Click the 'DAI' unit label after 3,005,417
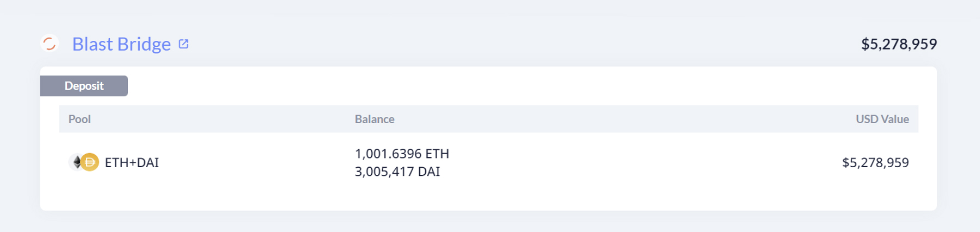 point(429,172)
